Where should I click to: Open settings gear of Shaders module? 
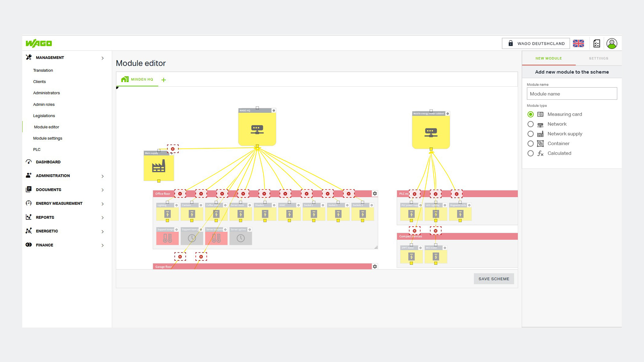pyautogui.click(x=274, y=205)
